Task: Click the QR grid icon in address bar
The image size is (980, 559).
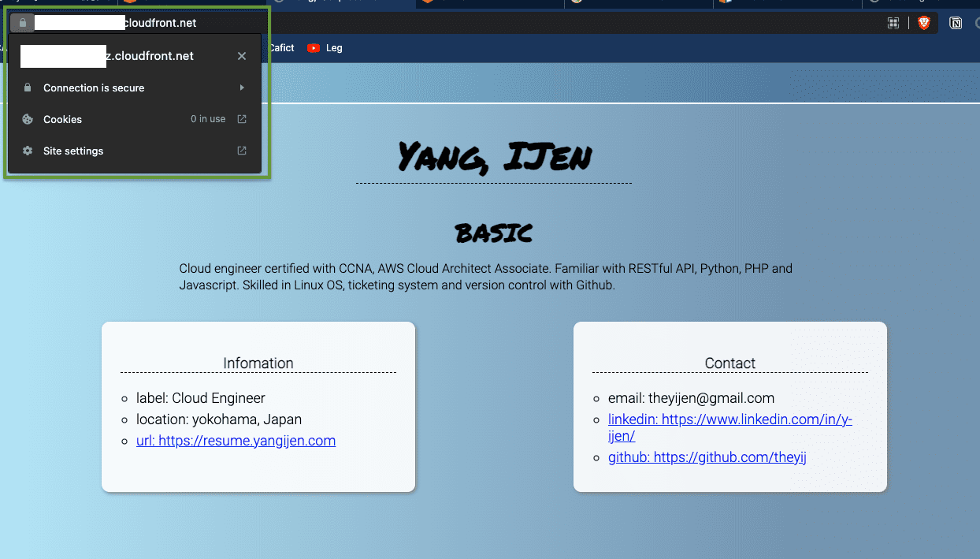Action: tap(893, 23)
